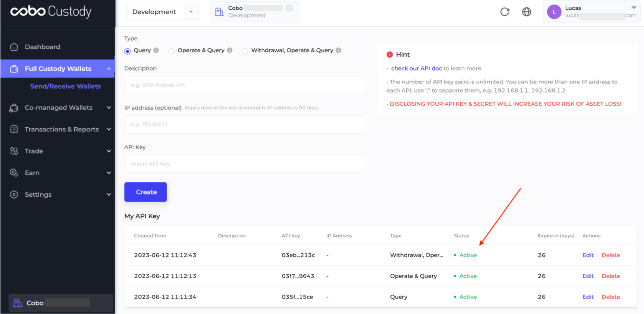
Task: Follow the 'check our API doc' link
Action: 416,68
